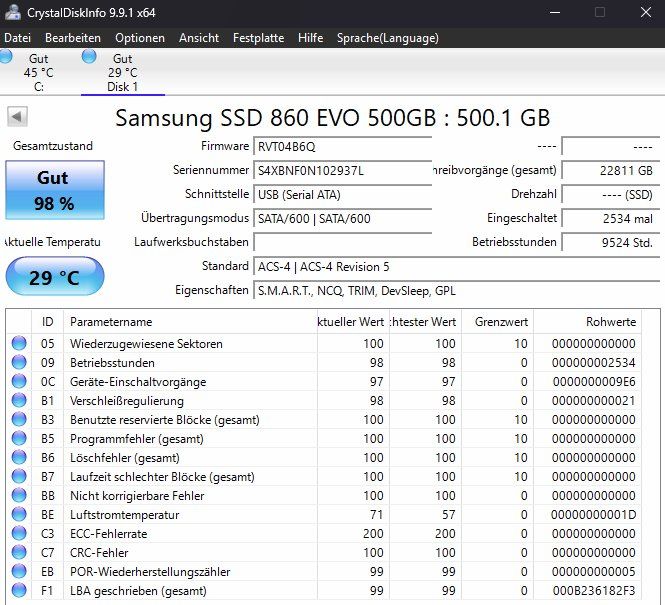Click the blue status orb of the C: drive
665x605 pixels.
(x=6, y=56)
